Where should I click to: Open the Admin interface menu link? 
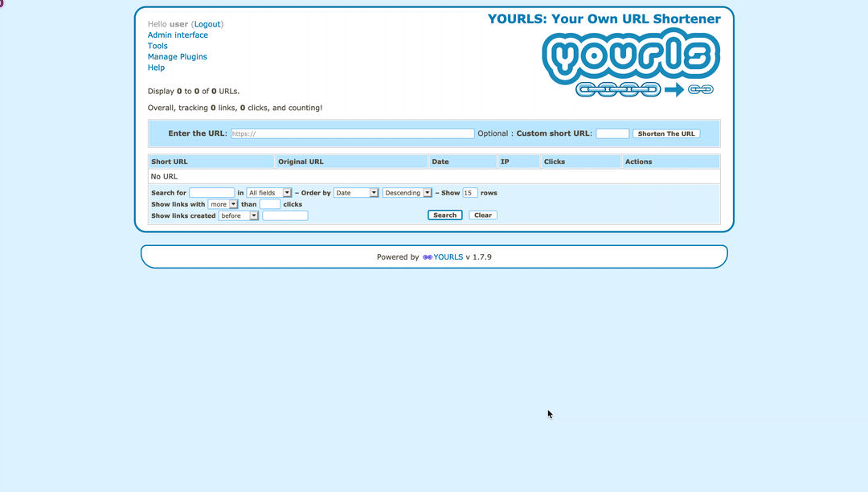pyautogui.click(x=178, y=35)
